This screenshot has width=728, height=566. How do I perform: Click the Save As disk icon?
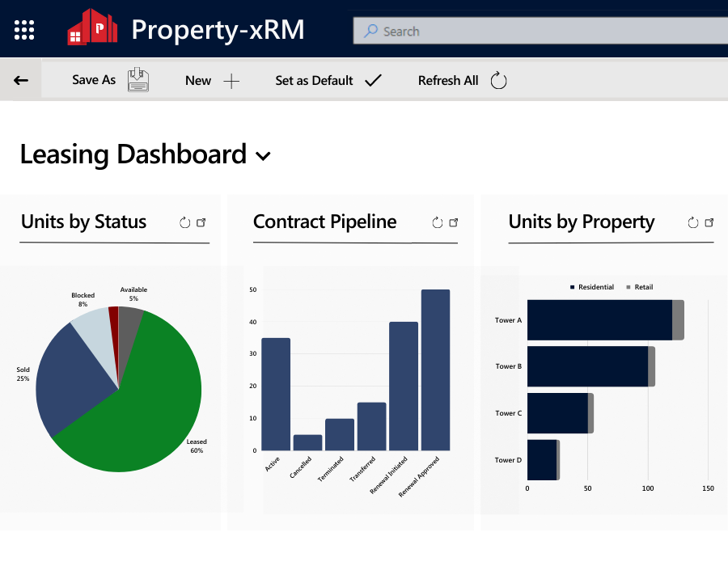(138, 80)
